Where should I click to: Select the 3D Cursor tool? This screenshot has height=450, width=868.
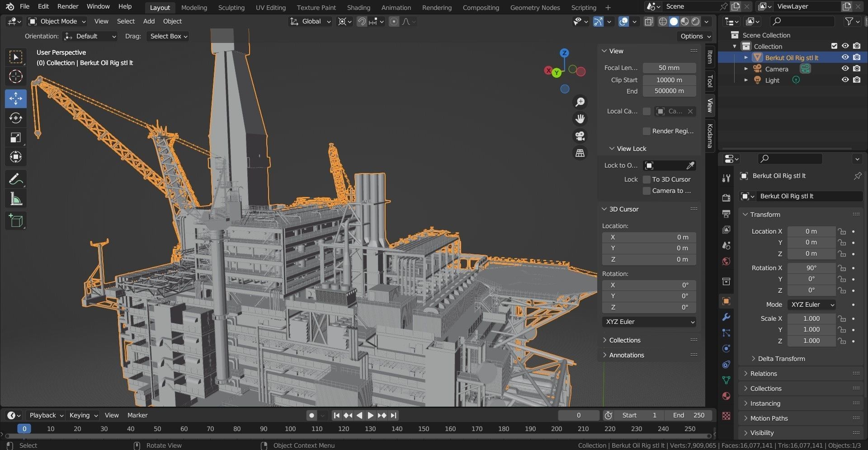[16, 77]
